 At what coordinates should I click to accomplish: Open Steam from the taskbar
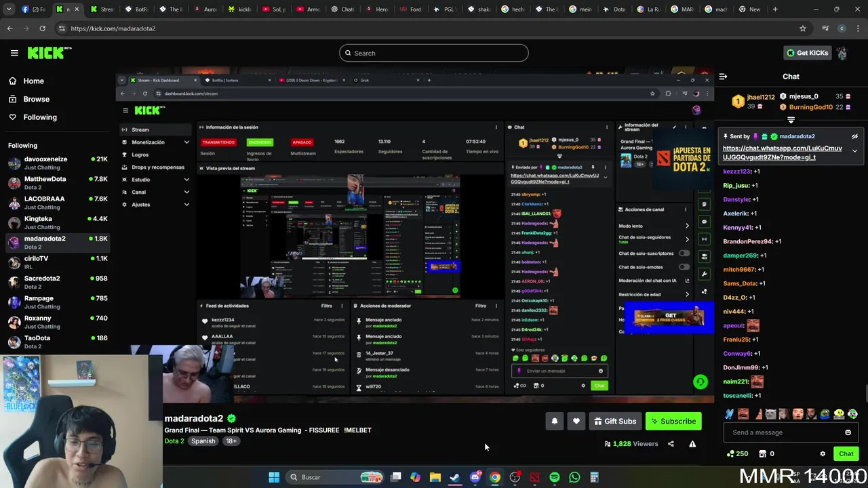454,477
